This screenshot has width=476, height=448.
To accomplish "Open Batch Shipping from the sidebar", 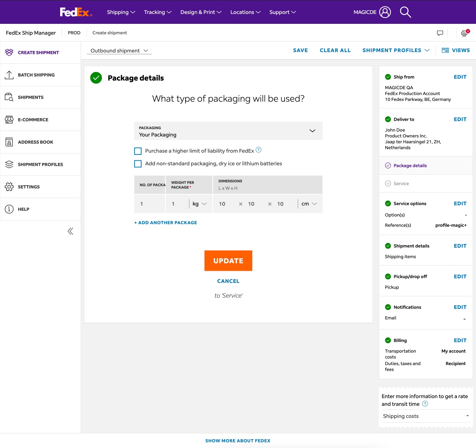I will point(9,75).
